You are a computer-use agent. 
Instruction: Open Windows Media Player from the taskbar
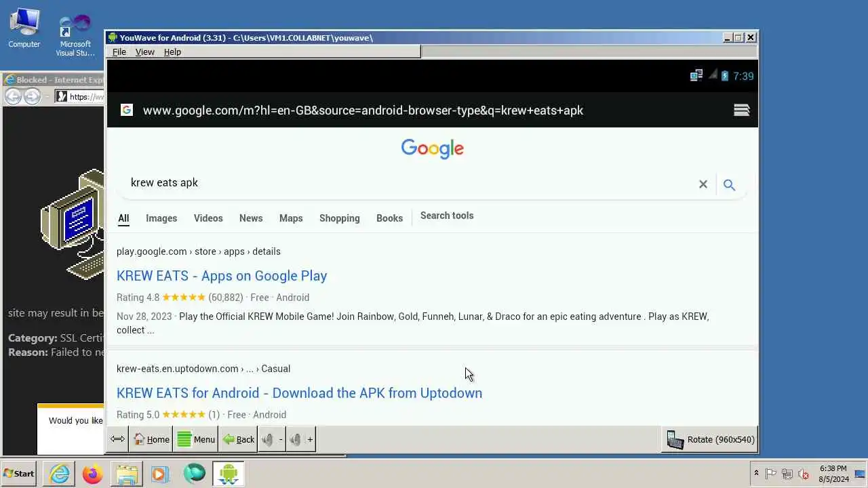tap(160, 474)
